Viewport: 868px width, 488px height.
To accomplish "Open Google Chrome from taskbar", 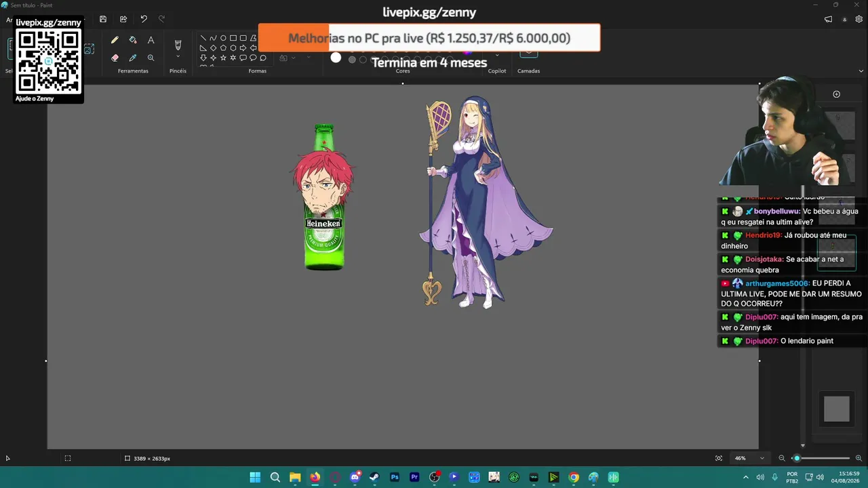I will pyautogui.click(x=574, y=477).
